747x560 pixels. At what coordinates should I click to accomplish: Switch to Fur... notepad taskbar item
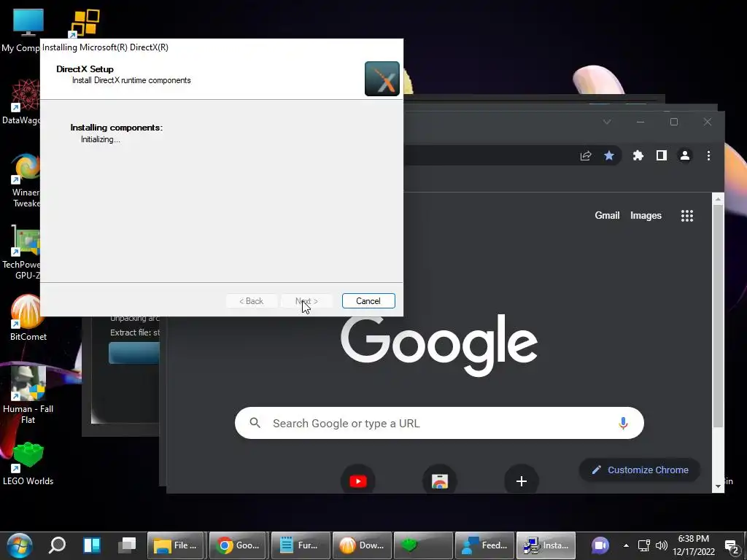pos(299,545)
